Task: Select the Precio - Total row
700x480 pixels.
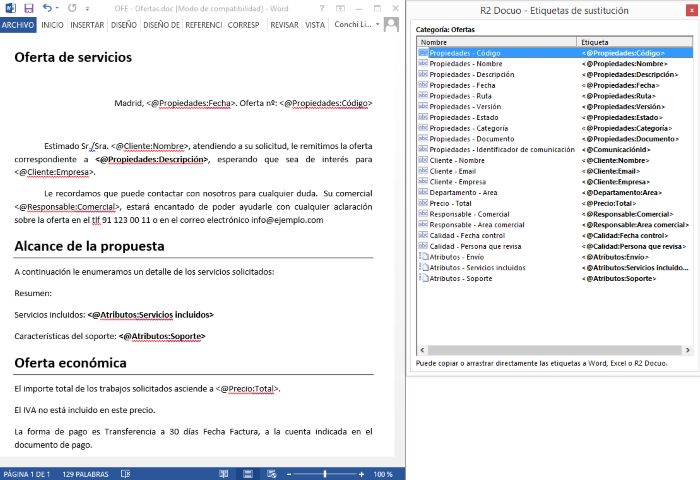Action: [x=555, y=203]
